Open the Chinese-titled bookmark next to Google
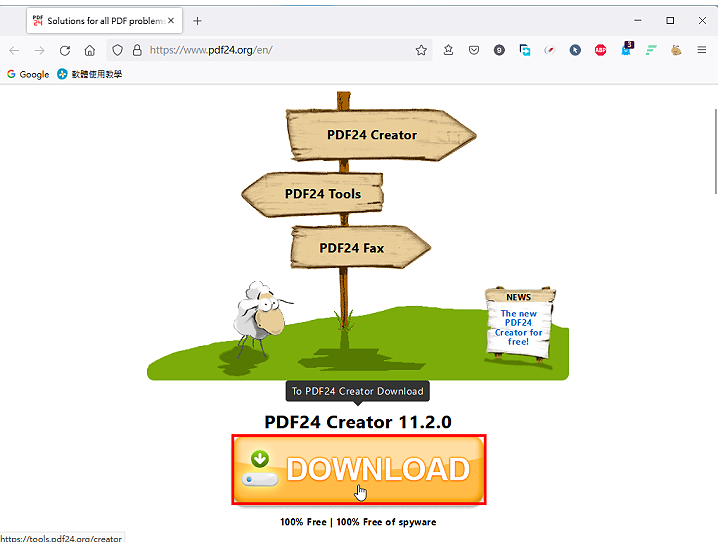The image size is (728, 542). (90, 74)
